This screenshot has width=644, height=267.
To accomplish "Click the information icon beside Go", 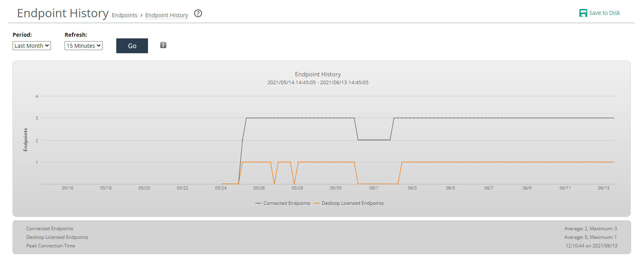I will [x=163, y=45].
